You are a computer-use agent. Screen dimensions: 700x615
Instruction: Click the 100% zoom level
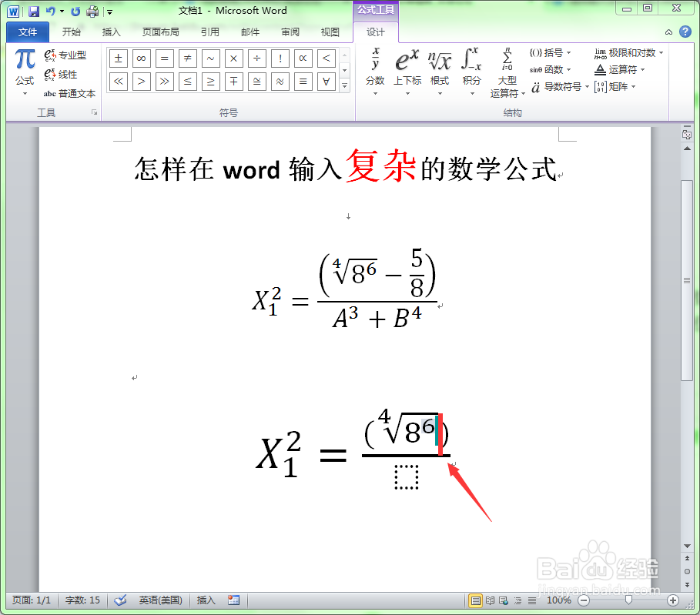[x=559, y=600]
